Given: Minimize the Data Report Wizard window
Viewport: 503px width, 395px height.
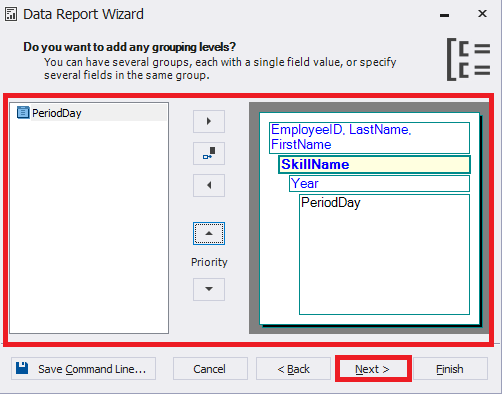Looking at the screenshot, I should [444, 15].
